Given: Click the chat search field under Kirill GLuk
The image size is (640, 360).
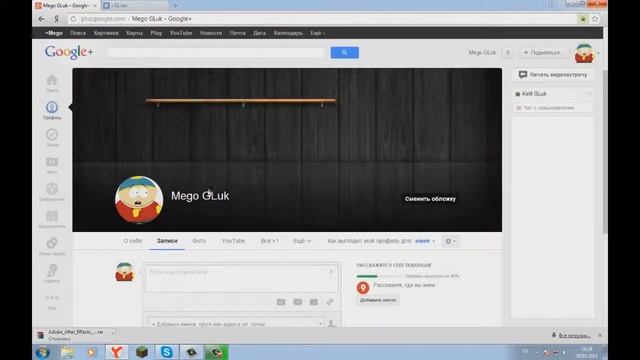Looking at the screenshot, I should tap(553, 108).
